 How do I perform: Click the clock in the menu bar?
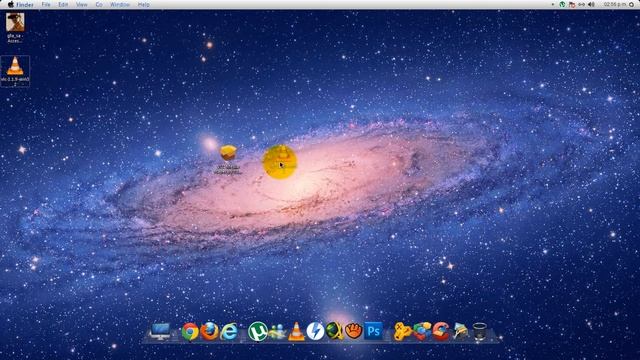(x=615, y=4)
